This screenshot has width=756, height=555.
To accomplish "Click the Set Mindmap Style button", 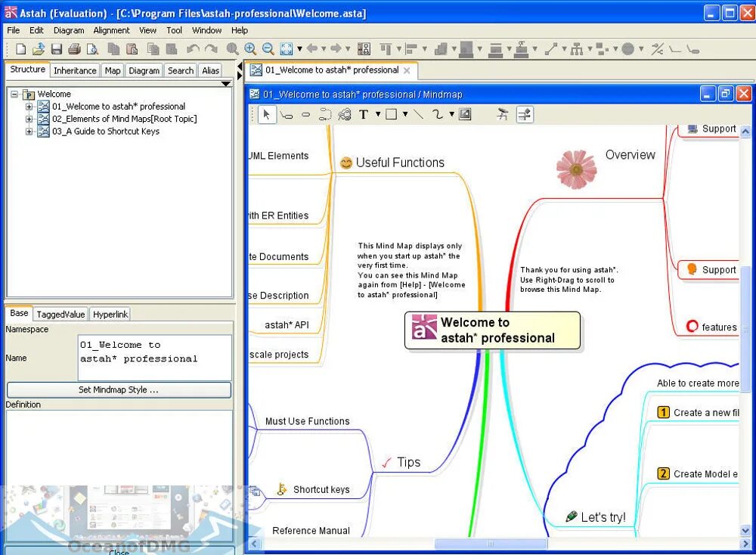I will [x=119, y=389].
